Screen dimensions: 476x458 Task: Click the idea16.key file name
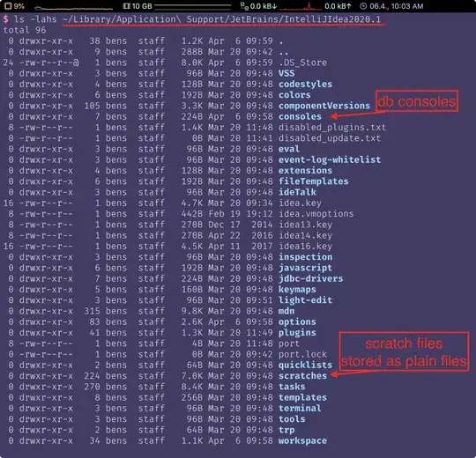pos(305,246)
